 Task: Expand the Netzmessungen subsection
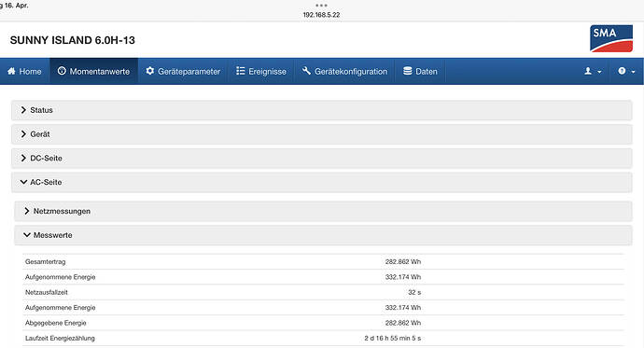(323, 211)
